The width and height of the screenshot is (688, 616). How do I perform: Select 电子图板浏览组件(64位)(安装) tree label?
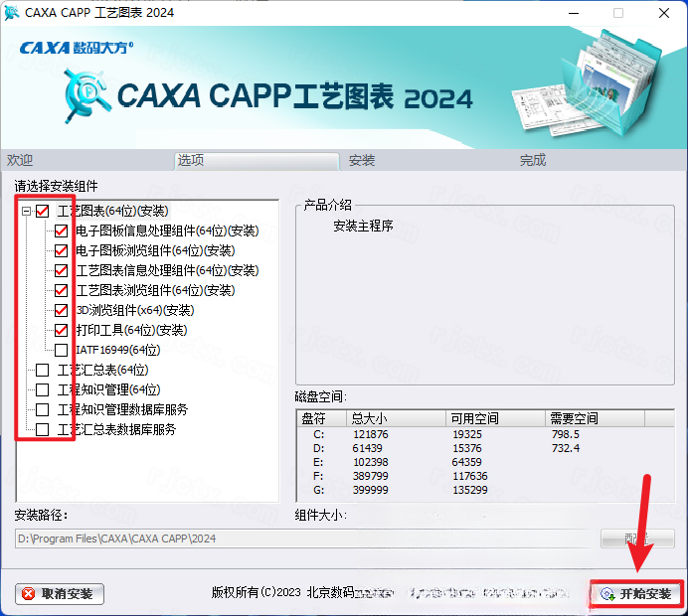pyautogui.click(x=155, y=250)
